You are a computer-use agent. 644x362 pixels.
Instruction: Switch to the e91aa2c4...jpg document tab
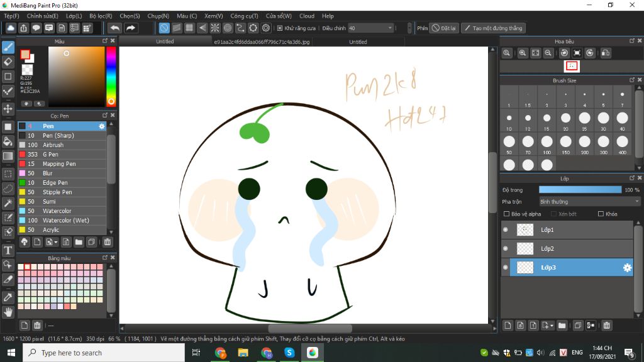(x=262, y=42)
